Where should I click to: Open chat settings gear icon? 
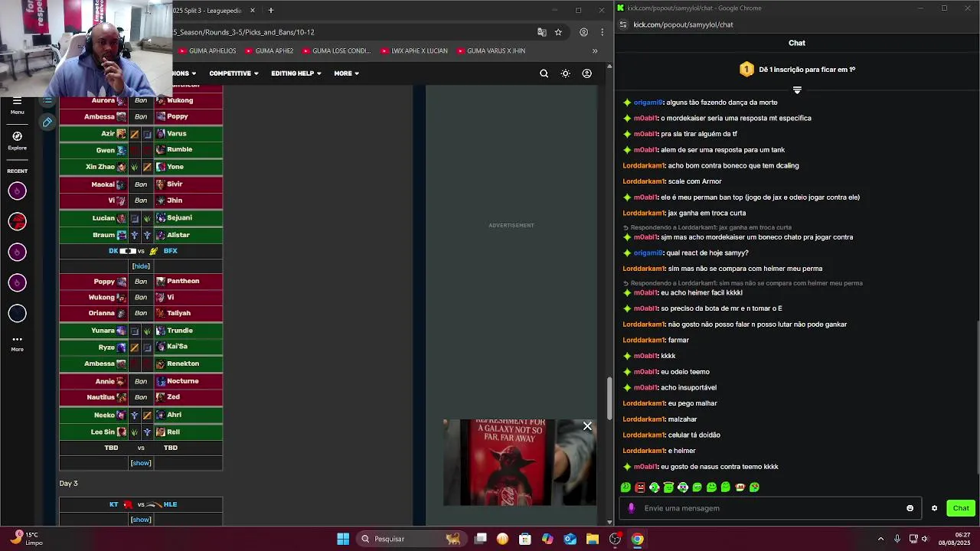tap(934, 508)
